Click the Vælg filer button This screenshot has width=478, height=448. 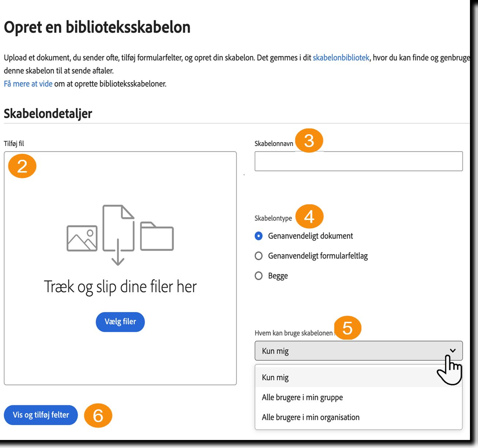click(x=120, y=322)
